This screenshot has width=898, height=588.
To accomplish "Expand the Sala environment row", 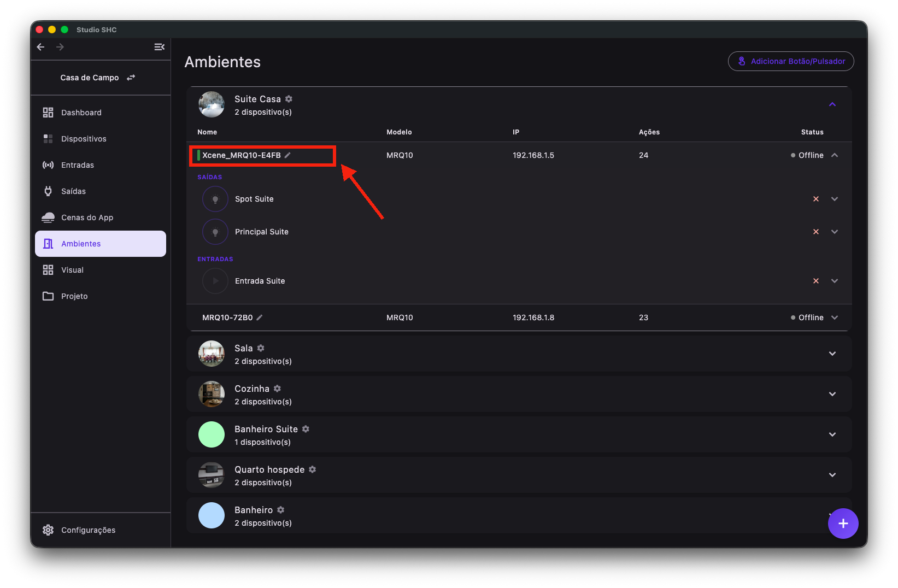I will pyautogui.click(x=832, y=354).
